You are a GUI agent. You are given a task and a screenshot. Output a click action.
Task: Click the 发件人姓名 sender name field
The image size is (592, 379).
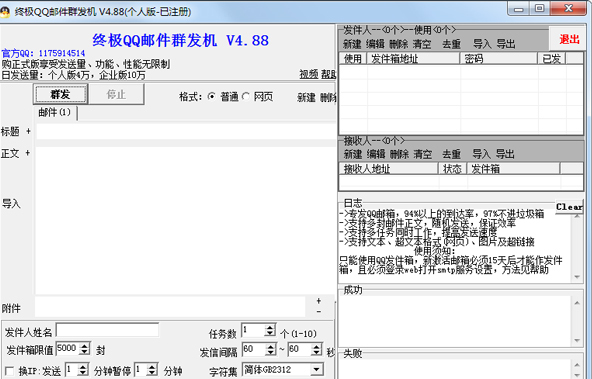(x=108, y=330)
